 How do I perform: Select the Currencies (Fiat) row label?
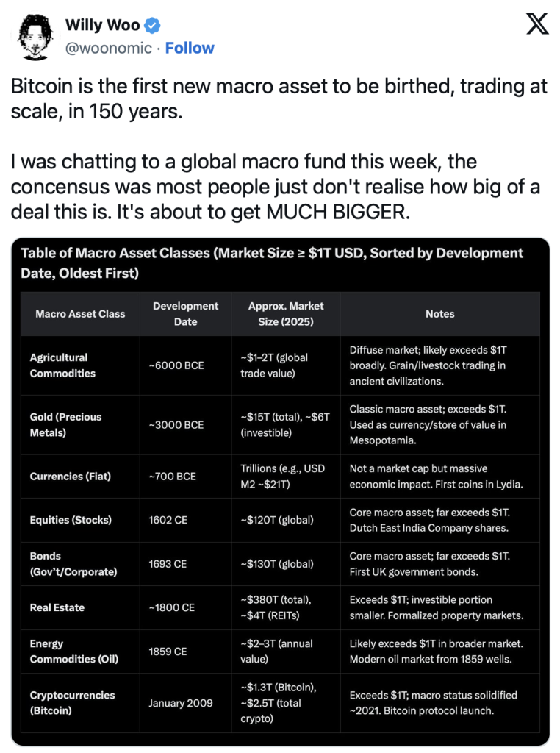(70, 477)
